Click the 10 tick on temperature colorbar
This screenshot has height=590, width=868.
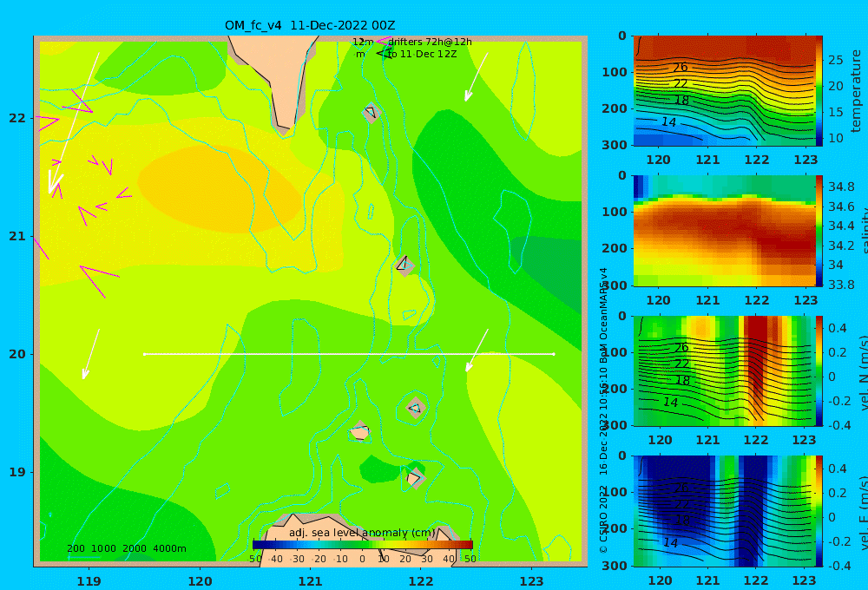pos(836,138)
